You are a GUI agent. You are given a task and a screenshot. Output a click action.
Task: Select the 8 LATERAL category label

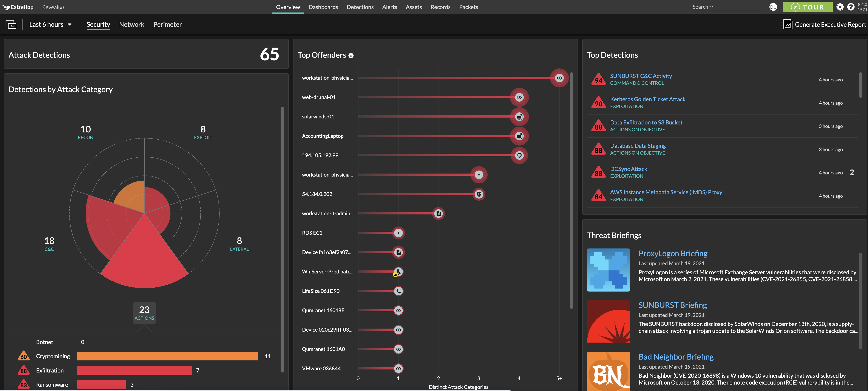click(239, 244)
